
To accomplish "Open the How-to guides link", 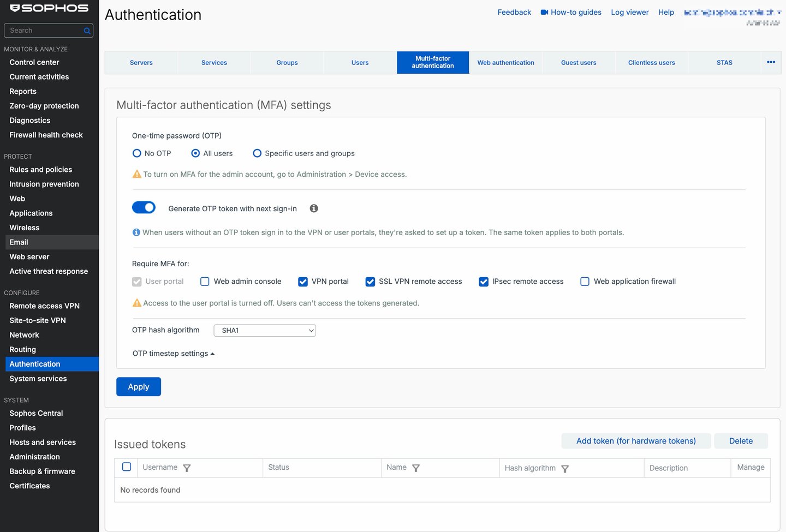I will (576, 12).
